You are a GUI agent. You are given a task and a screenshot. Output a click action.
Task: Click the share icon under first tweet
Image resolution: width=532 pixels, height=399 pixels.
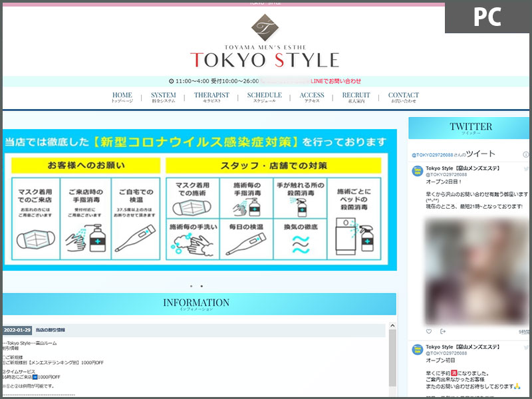[443, 331]
